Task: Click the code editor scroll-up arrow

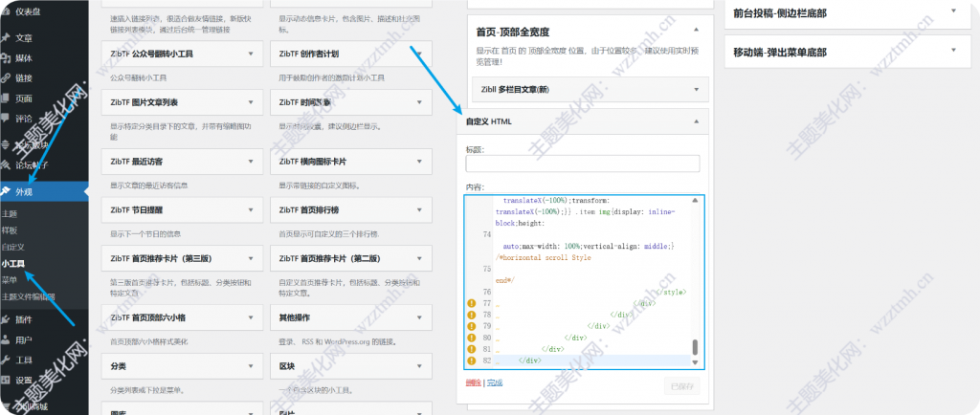Action: click(695, 200)
